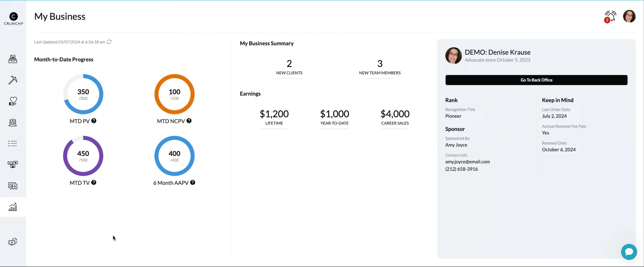Screen dimensions: 644x267
Task: Select the pickaxe tool sidebar icon
Action: (x=13, y=80)
